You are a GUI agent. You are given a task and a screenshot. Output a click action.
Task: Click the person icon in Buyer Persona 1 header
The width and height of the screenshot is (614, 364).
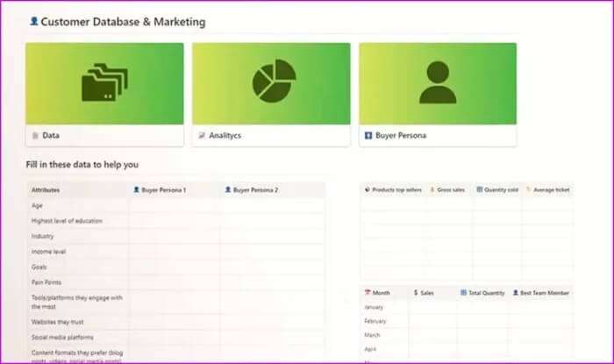(x=137, y=189)
